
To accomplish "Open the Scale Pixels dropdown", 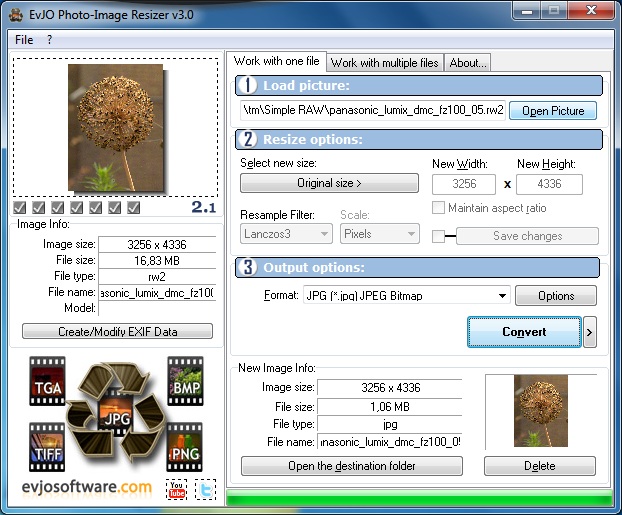I will click(x=380, y=234).
